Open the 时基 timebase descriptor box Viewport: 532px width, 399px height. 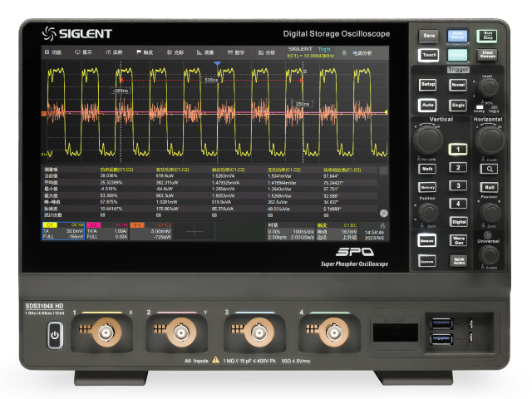(290, 231)
